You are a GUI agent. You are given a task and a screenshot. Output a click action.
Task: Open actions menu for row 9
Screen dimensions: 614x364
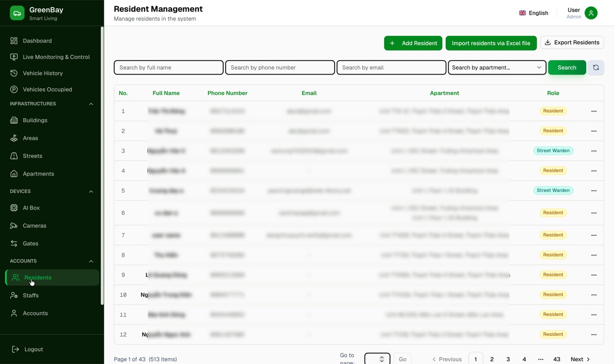click(594, 275)
